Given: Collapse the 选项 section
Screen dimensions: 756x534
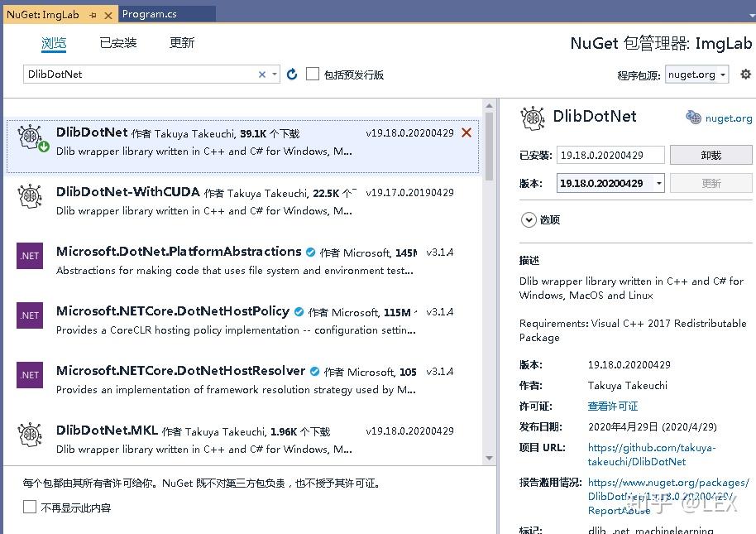Looking at the screenshot, I should pos(529,220).
